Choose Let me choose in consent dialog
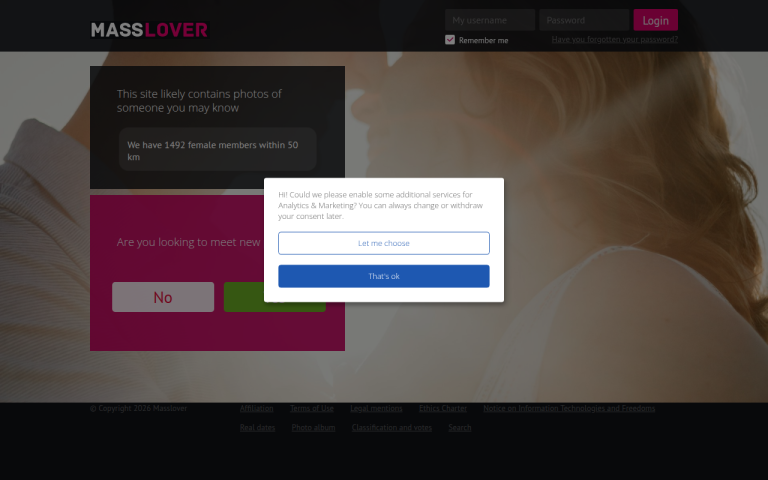768x480 pixels. tap(384, 243)
